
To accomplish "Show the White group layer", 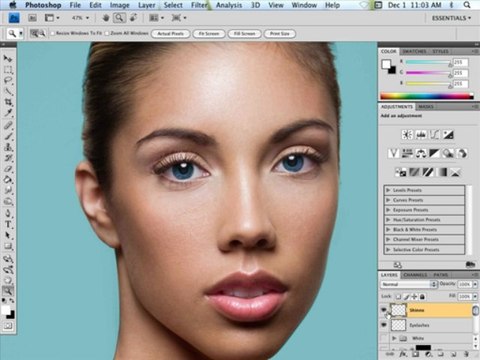I will [x=384, y=338].
